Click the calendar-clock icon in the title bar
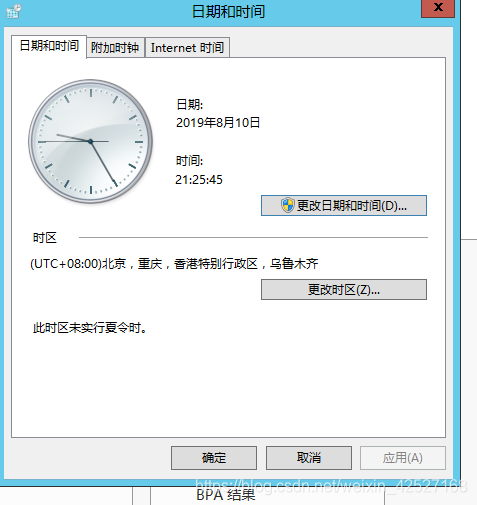Viewport: 477px width, 505px height. click(x=14, y=11)
